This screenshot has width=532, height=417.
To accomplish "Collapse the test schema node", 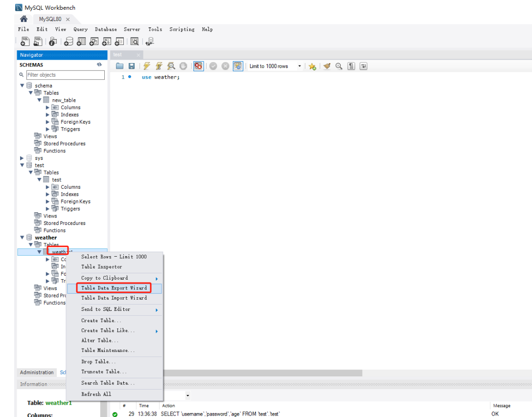I will pyautogui.click(x=22, y=165).
